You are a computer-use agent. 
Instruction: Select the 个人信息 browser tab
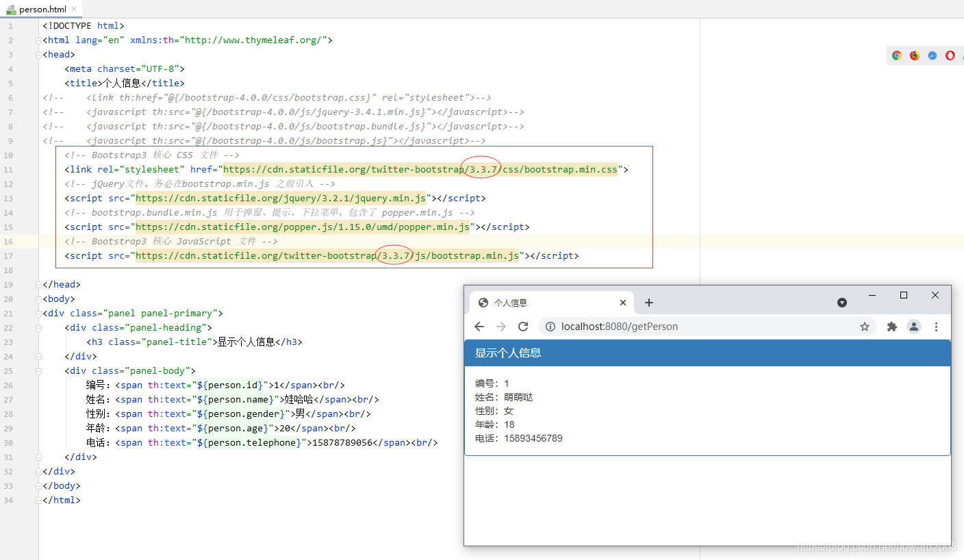tap(552, 303)
